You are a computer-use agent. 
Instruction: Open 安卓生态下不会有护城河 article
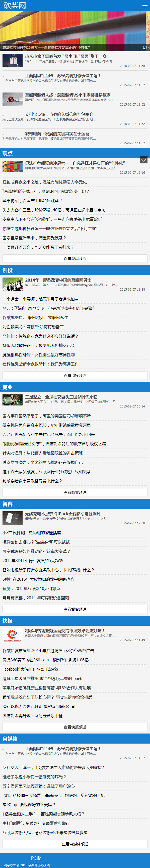[52, 219]
